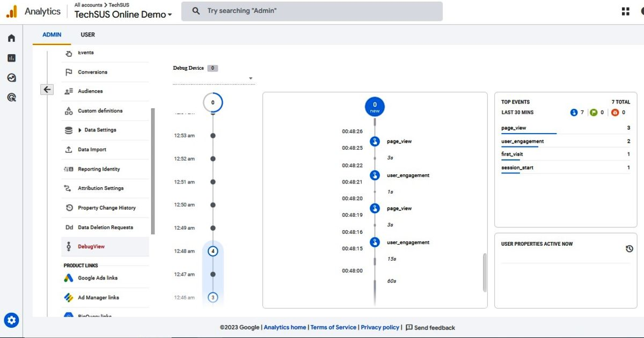This screenshot has height=338, width=644.
Task: Open the Google apps grid
Action: [626, 11]
